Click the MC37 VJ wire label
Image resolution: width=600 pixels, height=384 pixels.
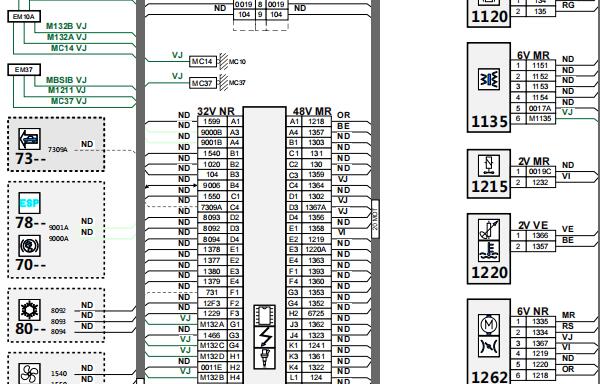69,101
